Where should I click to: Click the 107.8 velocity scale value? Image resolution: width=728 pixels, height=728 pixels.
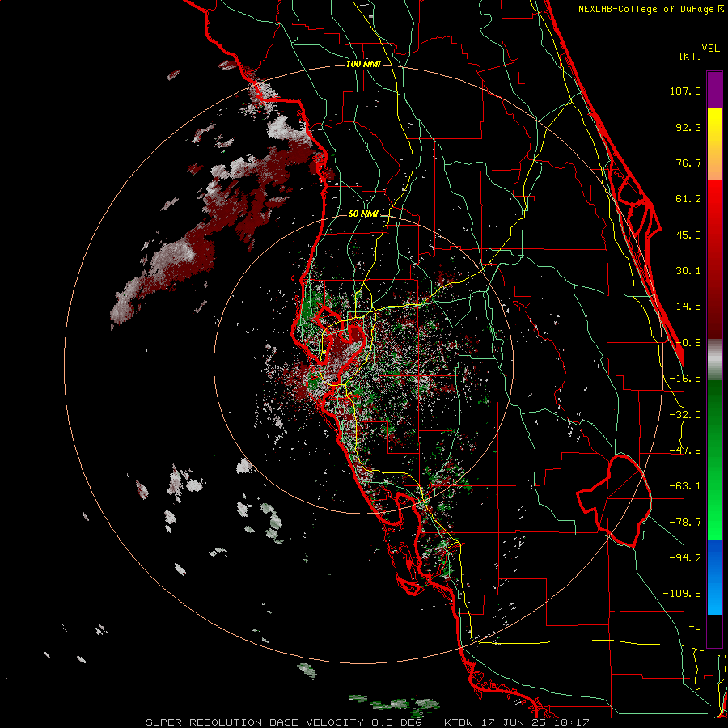685,91
